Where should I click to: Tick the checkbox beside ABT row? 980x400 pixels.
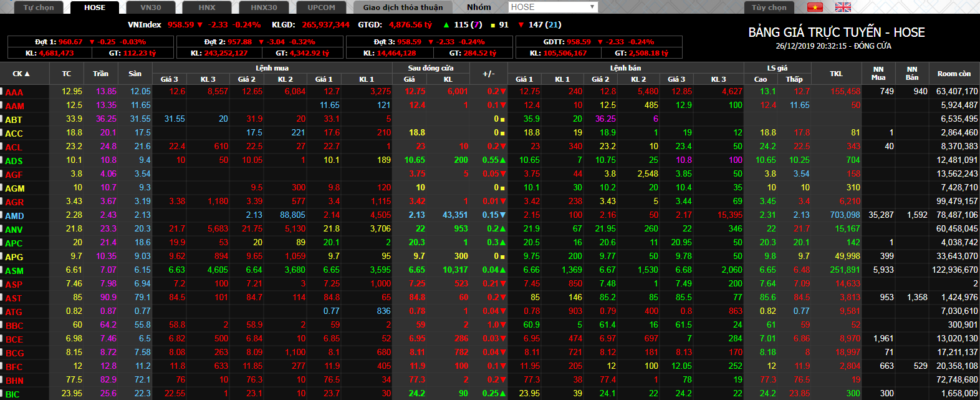pos(2,119)
